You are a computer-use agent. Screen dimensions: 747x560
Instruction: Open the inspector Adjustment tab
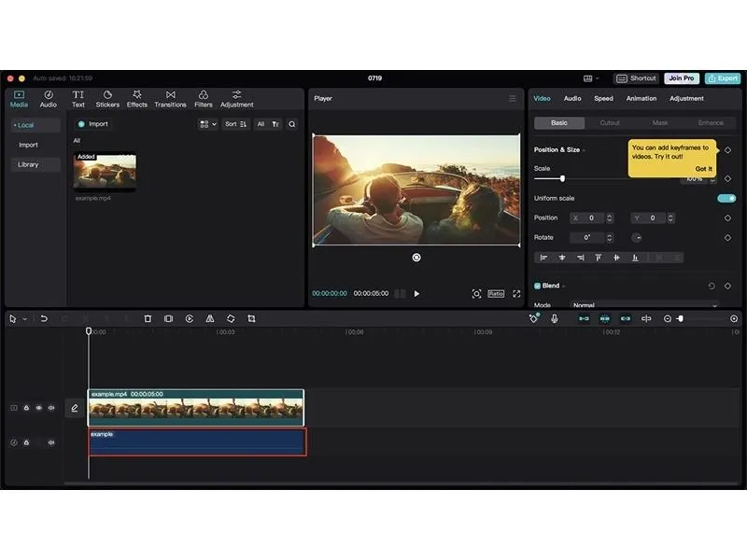pos(686,99)
